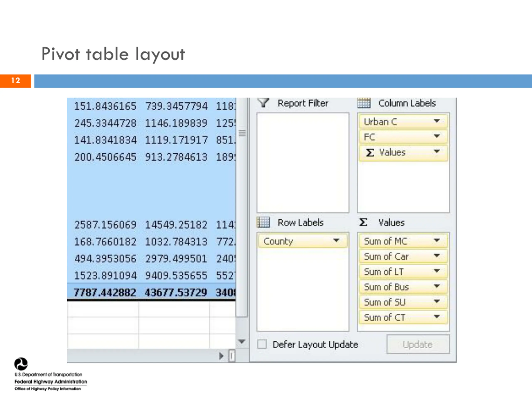Open the Urban C field dropdown
532x399 pixels.
click(x=437, y=121)
